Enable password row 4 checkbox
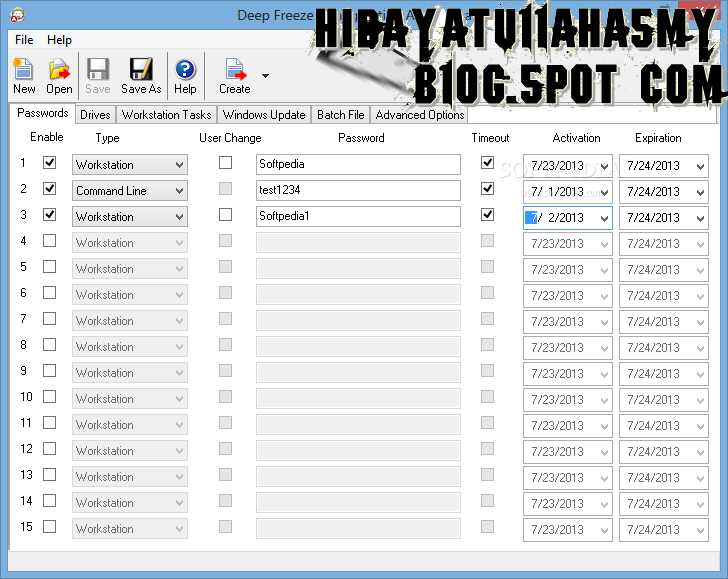The width and height of the screenshot is (728, 579). click(49, 241)
